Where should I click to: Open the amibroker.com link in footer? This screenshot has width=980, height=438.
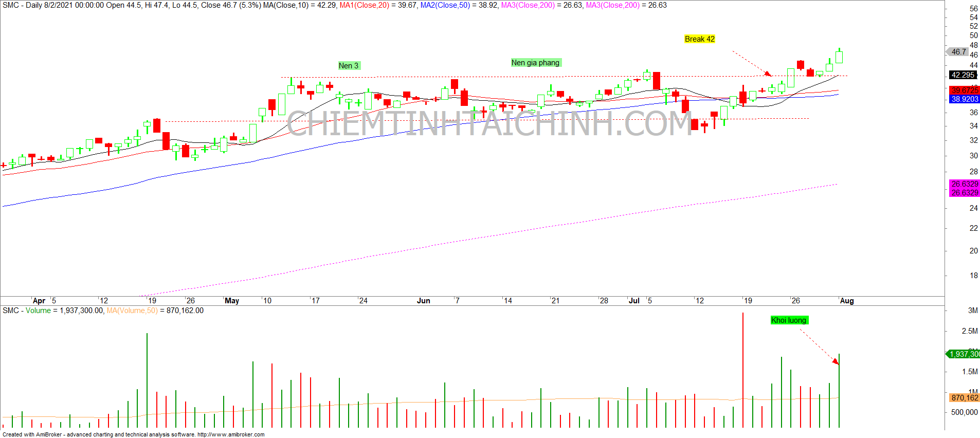(x=231, y=434)
